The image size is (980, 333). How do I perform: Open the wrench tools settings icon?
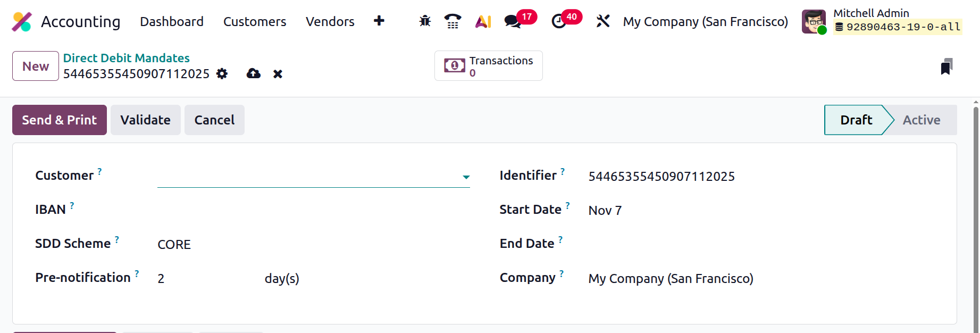(x=603, y=21)
